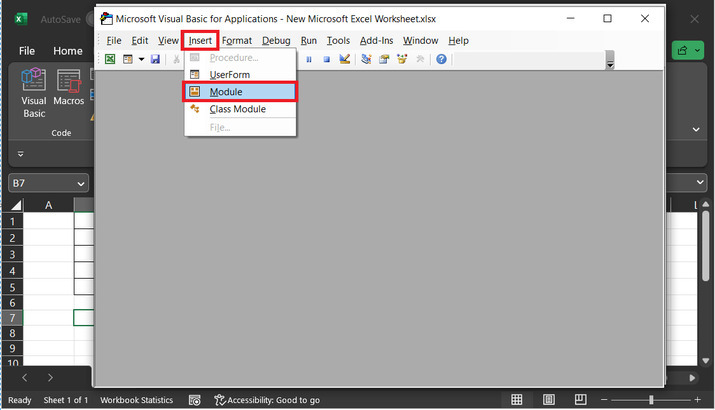Click the View Microsoft Excel icon in VBA toolbar
The image size is (715, 410).
tap(110, 59)
